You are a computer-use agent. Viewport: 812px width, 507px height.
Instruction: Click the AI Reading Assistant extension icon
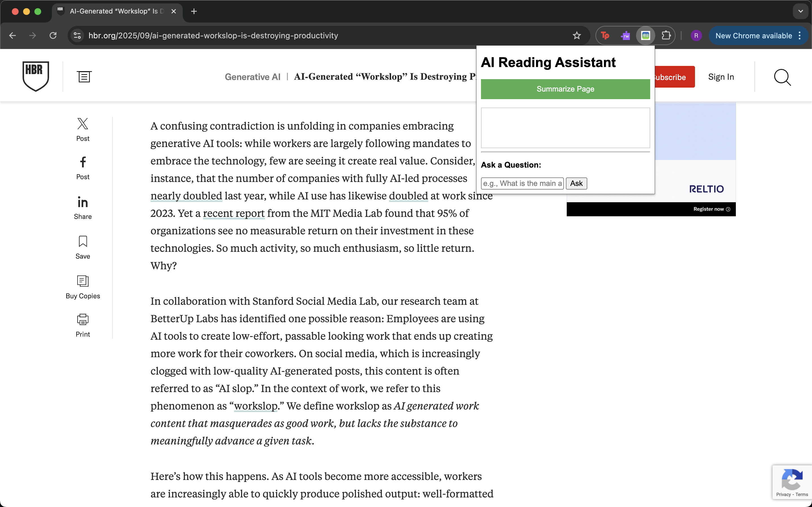pos(645,35)
